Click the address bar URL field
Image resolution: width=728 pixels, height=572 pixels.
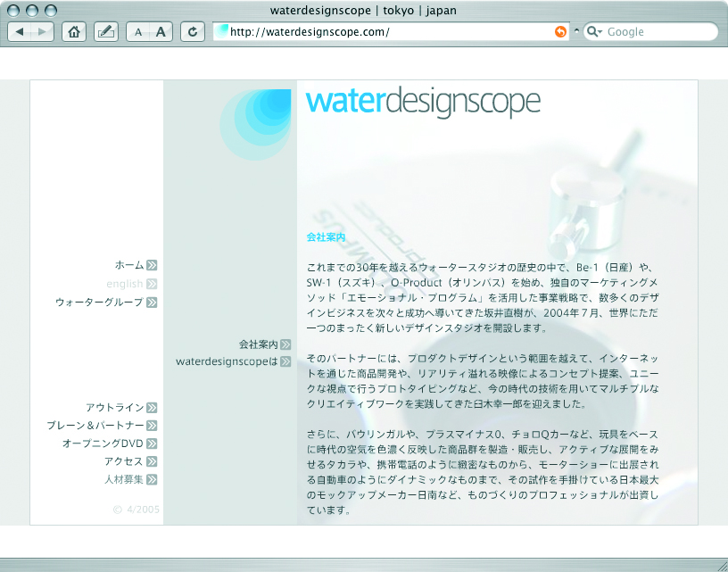tap(391, 31)
